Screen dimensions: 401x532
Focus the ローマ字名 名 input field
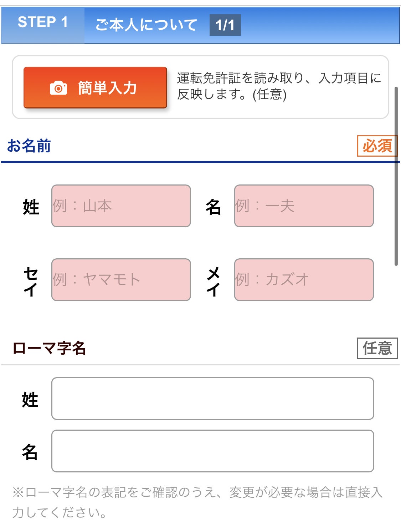[x=213, y=451]
